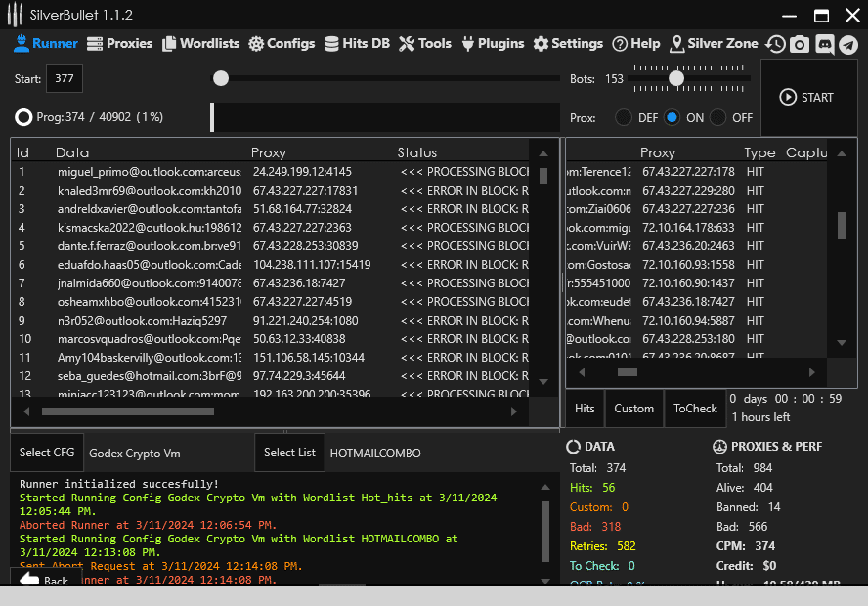This screenshot has width=868, height=606.
Task: Select the DEF proxy mode radio button
Action: click(623, 117)
